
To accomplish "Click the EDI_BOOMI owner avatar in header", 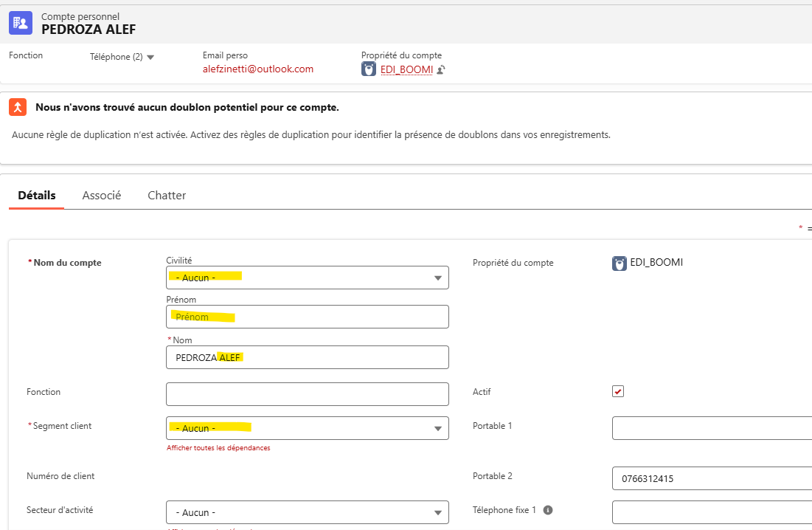I will (368, 69).
